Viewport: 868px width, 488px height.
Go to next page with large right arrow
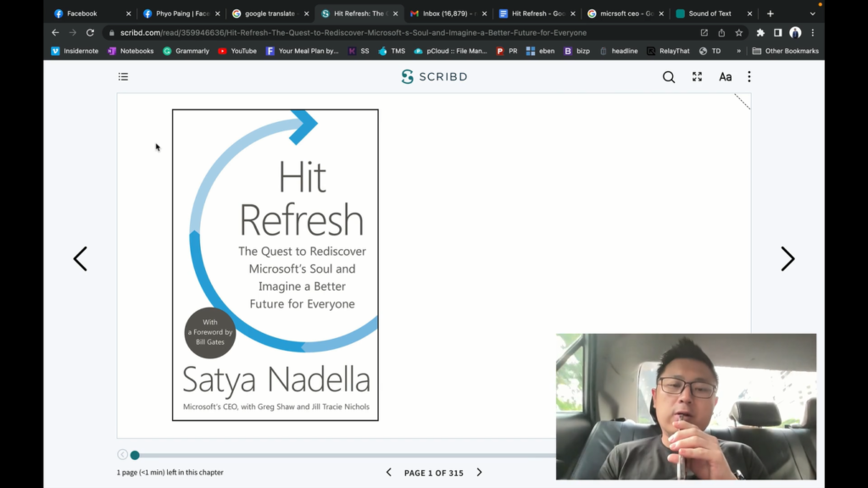point(787,259)
